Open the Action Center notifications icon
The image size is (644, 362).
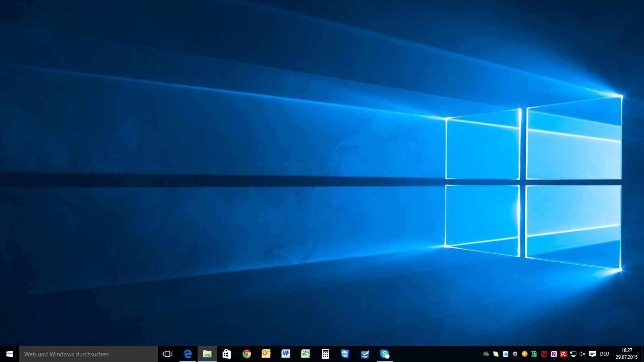click(x=592, y=354)
